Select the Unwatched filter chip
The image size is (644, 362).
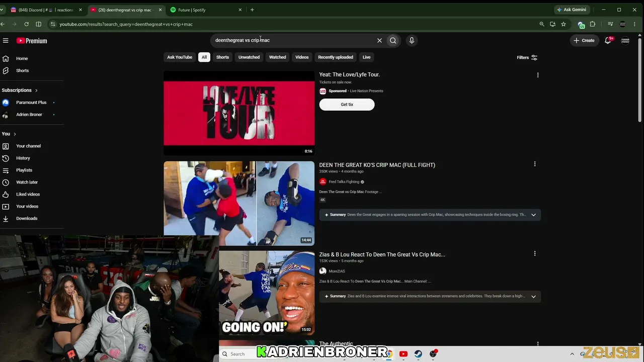coord(249,57)
